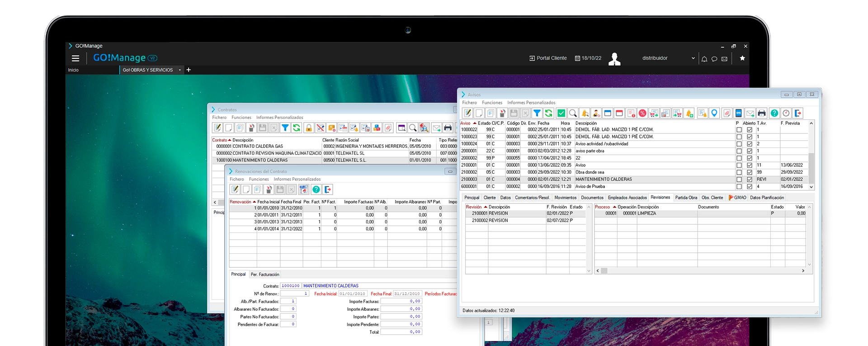Click exit door icon in Avisos toolbar
868x346 pixels.
tap(798, 113)
